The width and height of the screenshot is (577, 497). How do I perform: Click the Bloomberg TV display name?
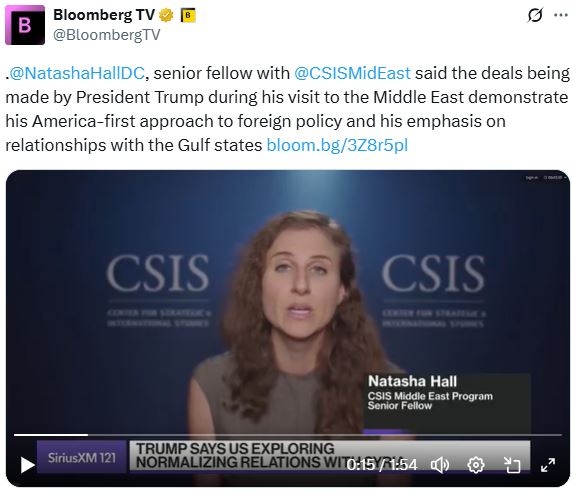(x=104, y=15)
